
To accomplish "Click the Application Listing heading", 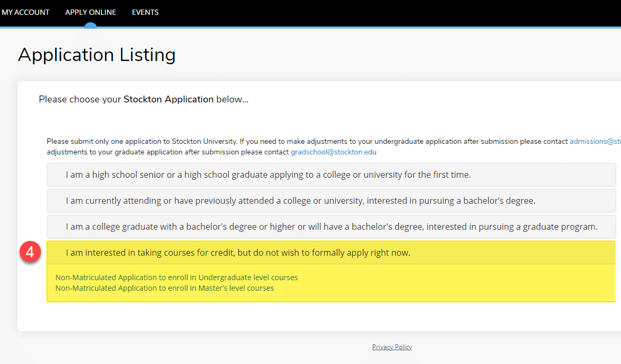I will 97,55.
